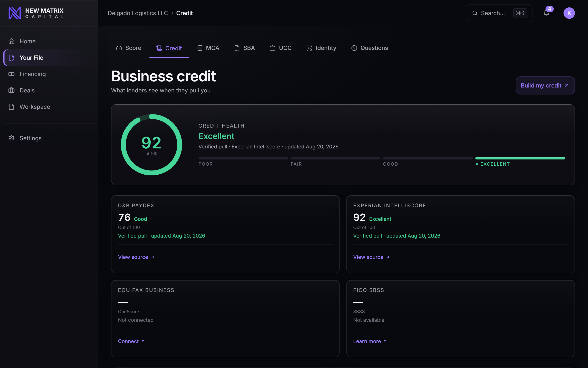
Task: Open View source for D&B Paydex
Action: [x=136, y=257]
